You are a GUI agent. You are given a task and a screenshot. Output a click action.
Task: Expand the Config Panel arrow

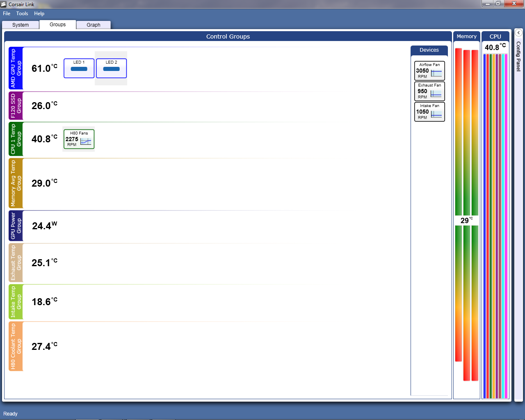[x=518, y=33]
